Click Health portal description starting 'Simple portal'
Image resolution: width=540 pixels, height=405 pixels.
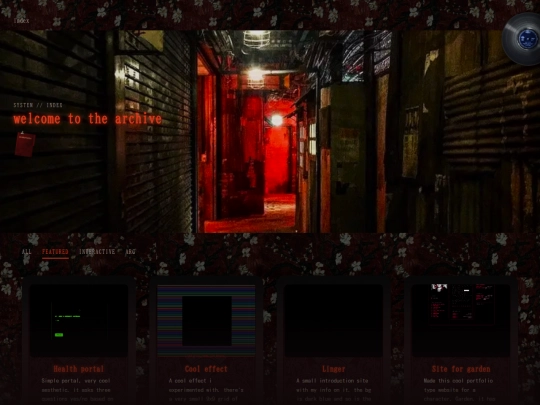click(77, 390)
